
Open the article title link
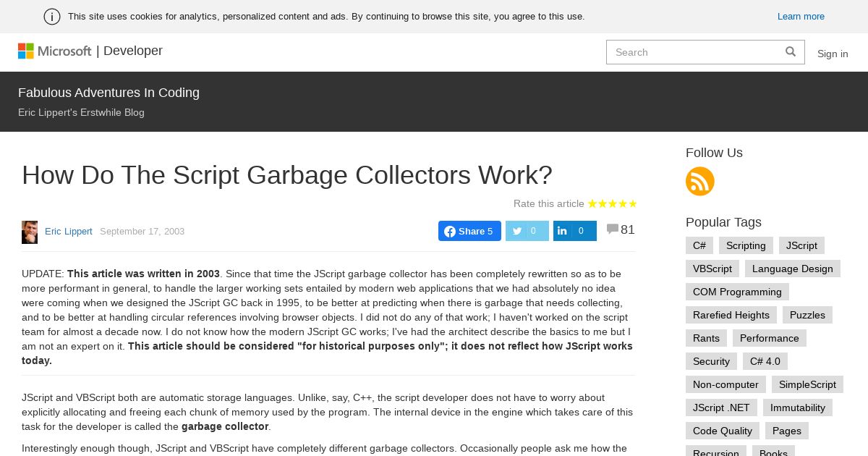pyautogui.click(x=287, y=175)
